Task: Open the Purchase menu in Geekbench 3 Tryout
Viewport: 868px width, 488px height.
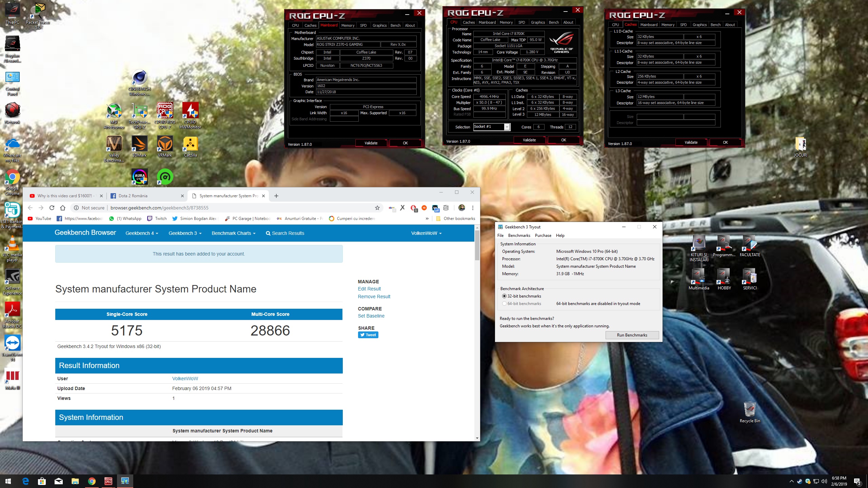Action: coord(543,236)
